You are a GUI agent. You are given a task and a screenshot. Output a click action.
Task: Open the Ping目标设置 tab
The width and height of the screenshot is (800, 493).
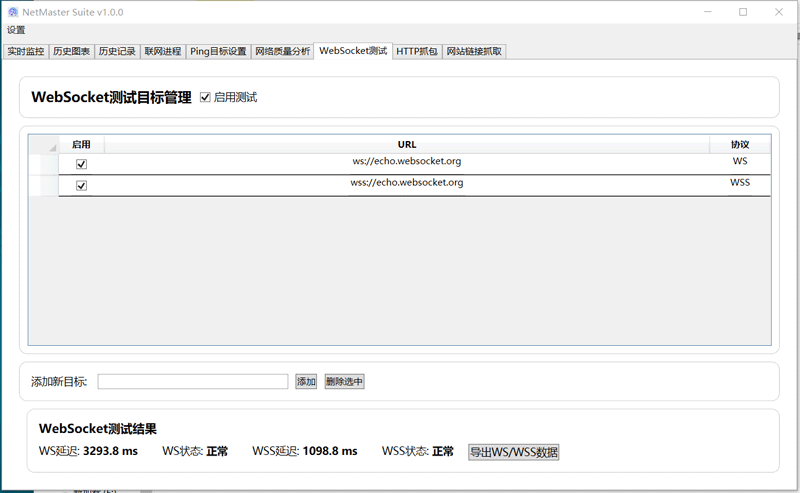tap(218, 51)
